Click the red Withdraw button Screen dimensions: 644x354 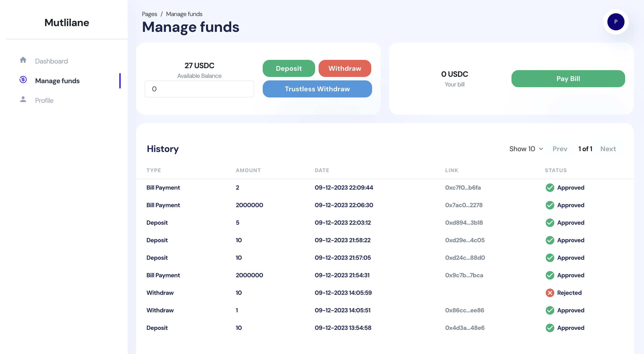pyautogui.click(x=344, y=68)
